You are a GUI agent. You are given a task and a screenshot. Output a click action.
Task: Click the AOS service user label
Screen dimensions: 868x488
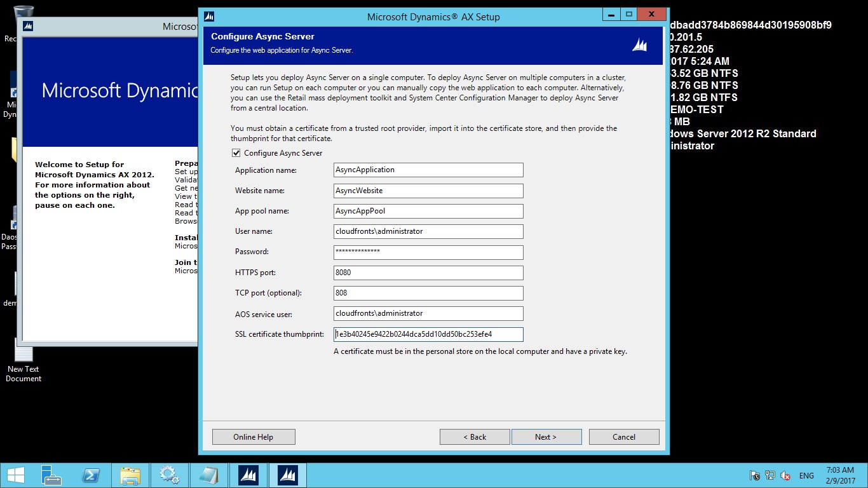pos(264,314)
